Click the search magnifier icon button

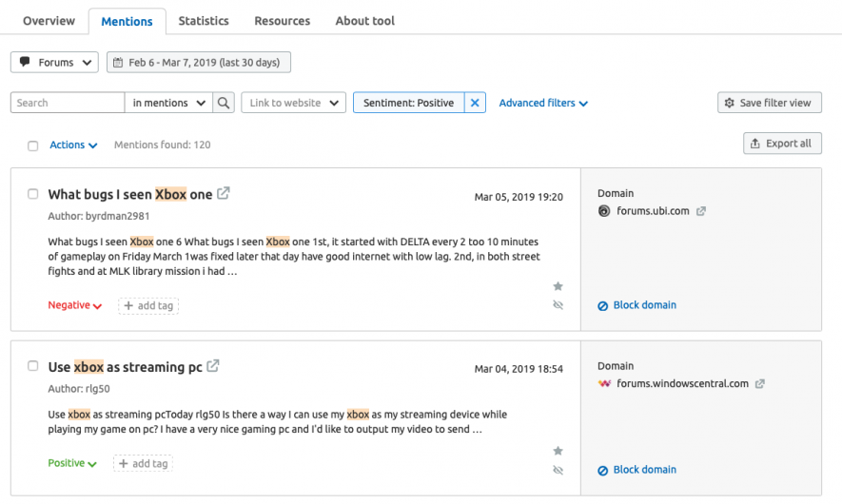point(224,103)
